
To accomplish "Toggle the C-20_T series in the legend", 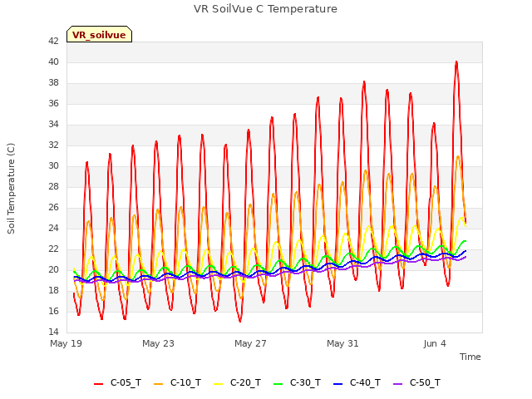I will tap(238, 382).
